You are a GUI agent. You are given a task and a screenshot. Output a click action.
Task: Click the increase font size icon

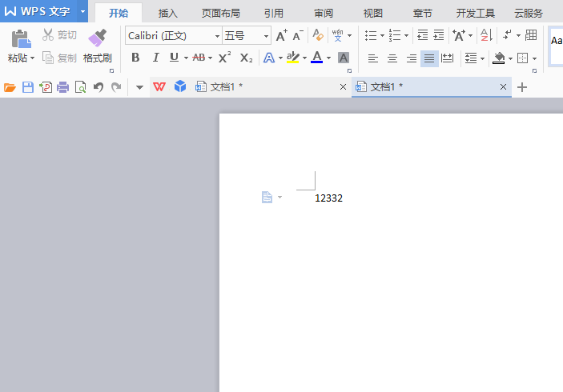tap(280, 35)
